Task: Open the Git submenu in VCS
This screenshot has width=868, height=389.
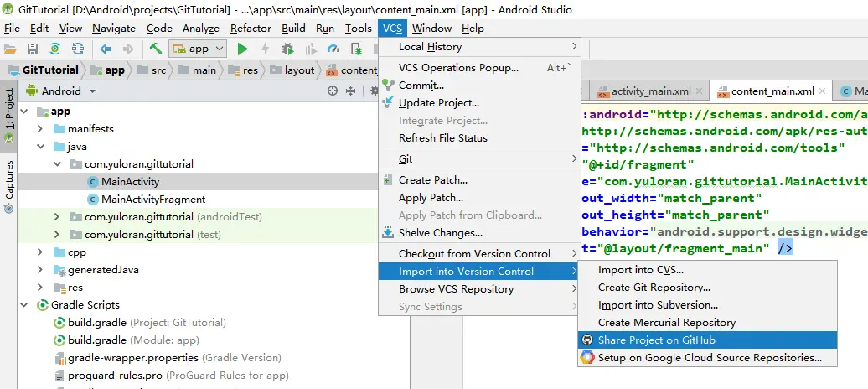Action: pyautogui.click(x=479, y=159)
